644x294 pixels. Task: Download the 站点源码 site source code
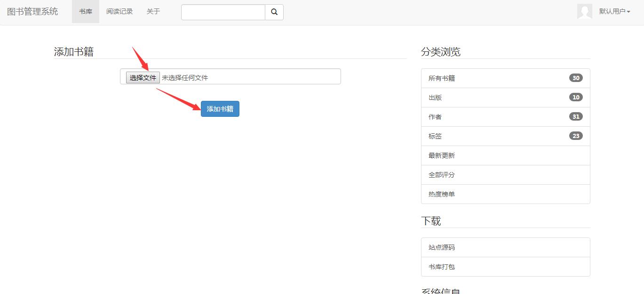[441, 247]
